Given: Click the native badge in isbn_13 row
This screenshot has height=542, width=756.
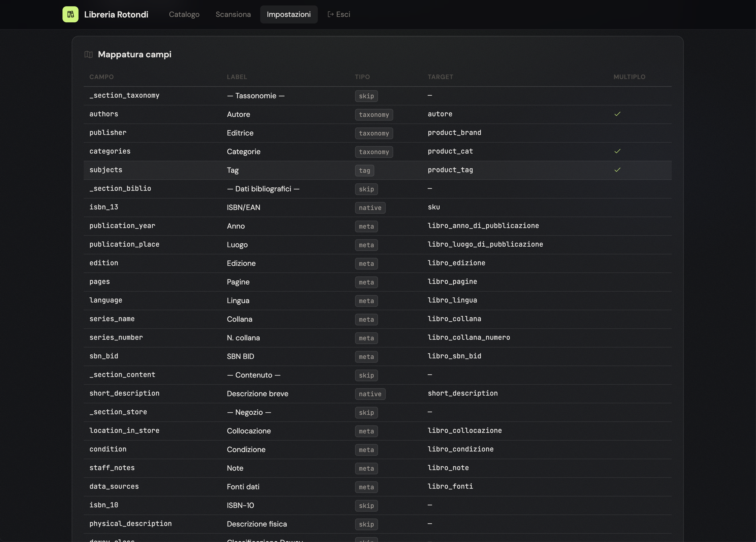Looking at the screenshot, I should (x=370, y=208).
